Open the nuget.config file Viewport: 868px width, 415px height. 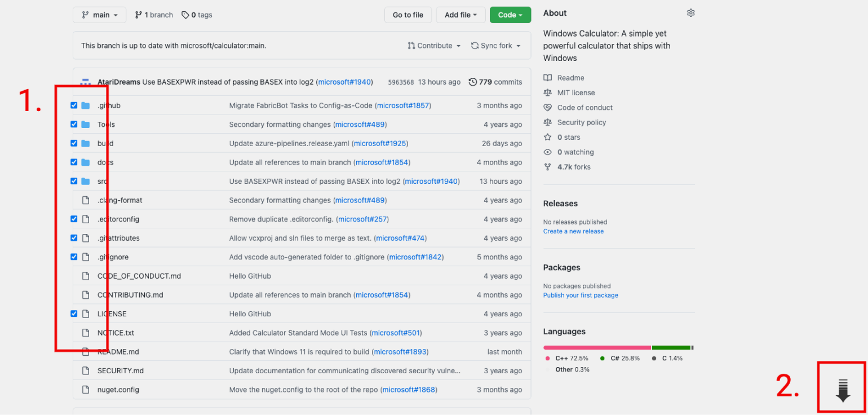point(118,390)
